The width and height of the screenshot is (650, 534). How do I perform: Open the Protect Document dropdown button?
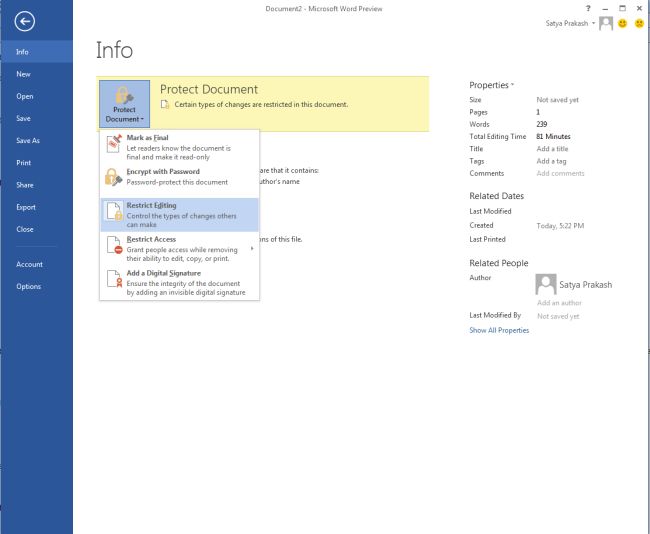tap(124, 104)
